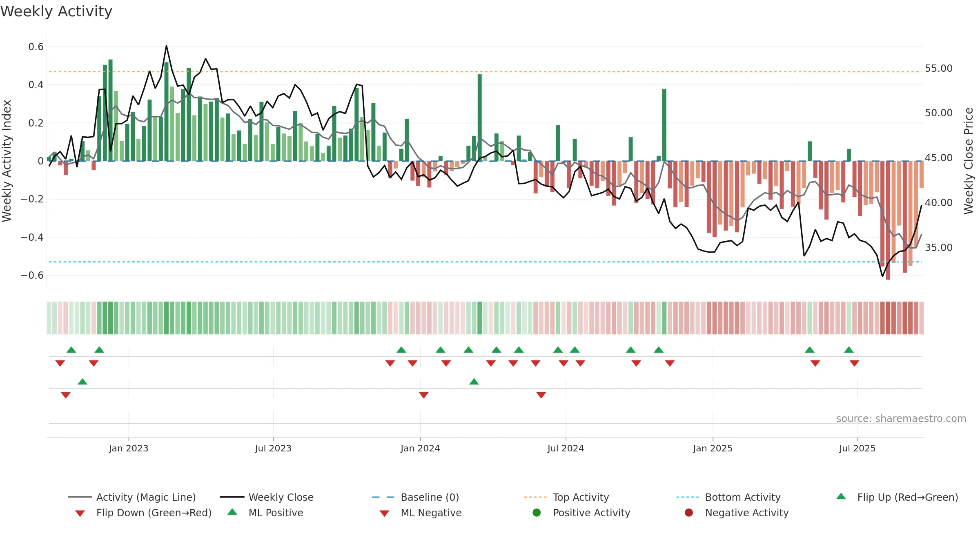Viewport: 980px width, 551px height.
Task: Click red triangle icon beside ML Negative
Action: point(385,513)
